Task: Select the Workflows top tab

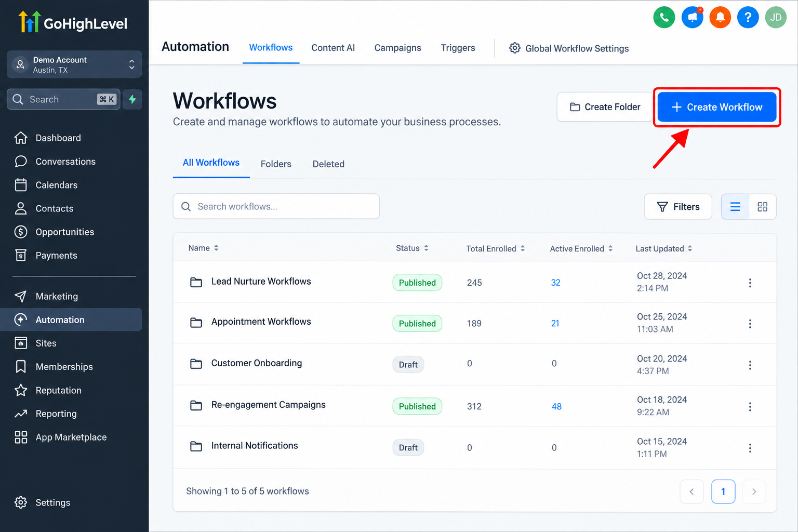Action: pyautogui.click(x=271, y=48)
